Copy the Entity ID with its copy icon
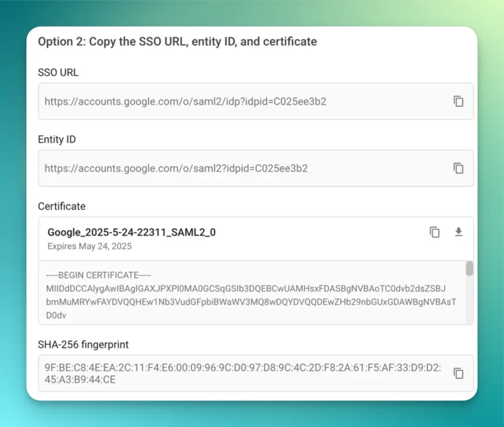Image resolution: width=504 pixels, height=427 pixels. click(x=458, y=168)
